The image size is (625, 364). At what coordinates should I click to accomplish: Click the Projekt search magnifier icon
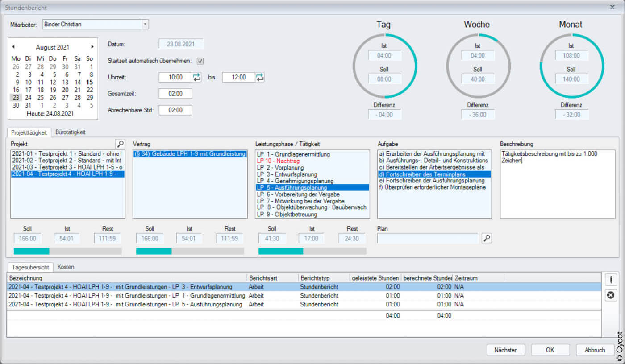click(120, 144)
